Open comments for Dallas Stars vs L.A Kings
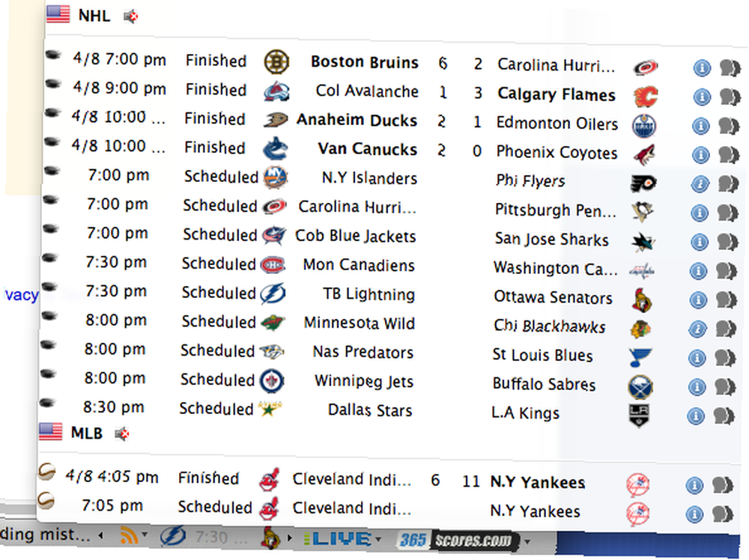749x560 pixels. [x=724, y=416]
